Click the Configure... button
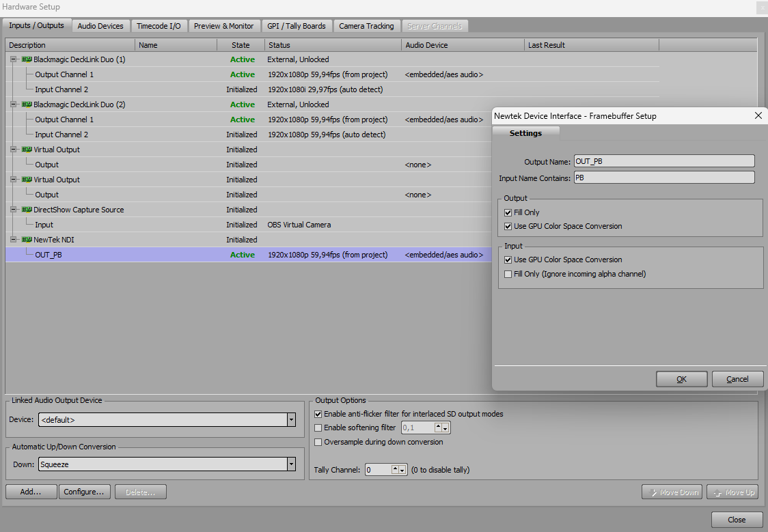This screenshot has height=532, width=768. click(84, 492)
